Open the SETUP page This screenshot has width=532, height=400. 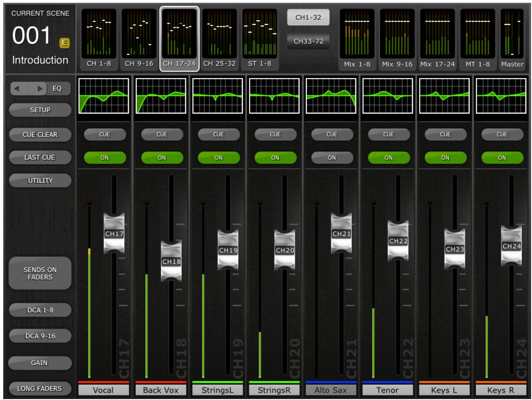point(40,110)
